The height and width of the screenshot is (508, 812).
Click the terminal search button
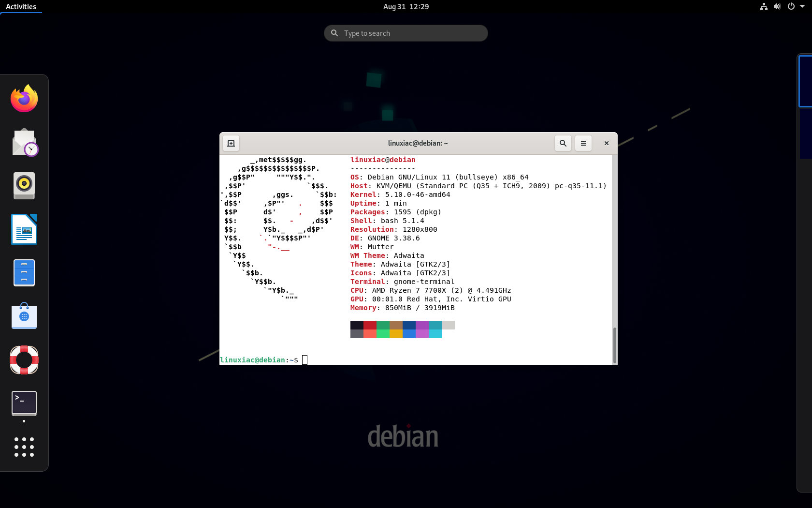tap(563, 143)
